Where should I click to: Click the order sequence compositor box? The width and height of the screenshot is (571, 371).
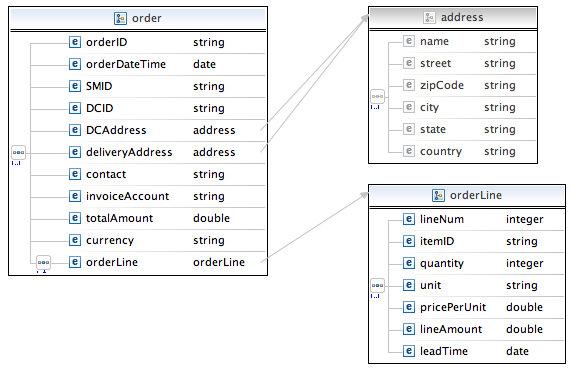18,153
